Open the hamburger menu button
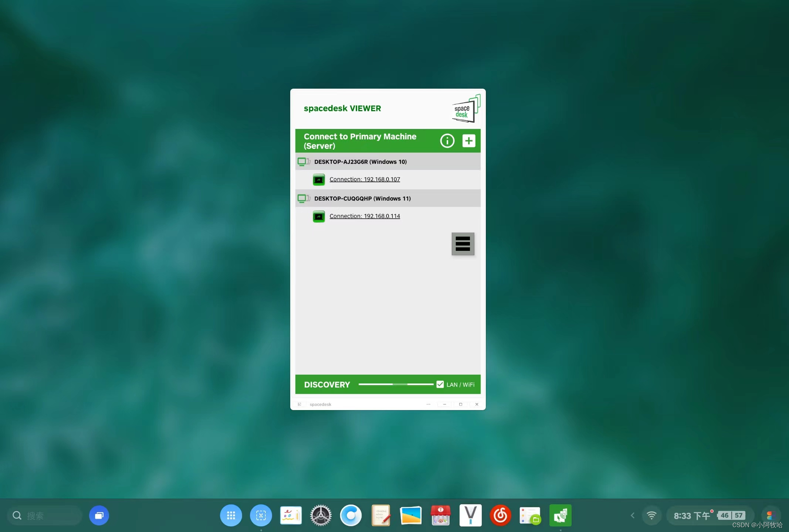 [463, 244]
